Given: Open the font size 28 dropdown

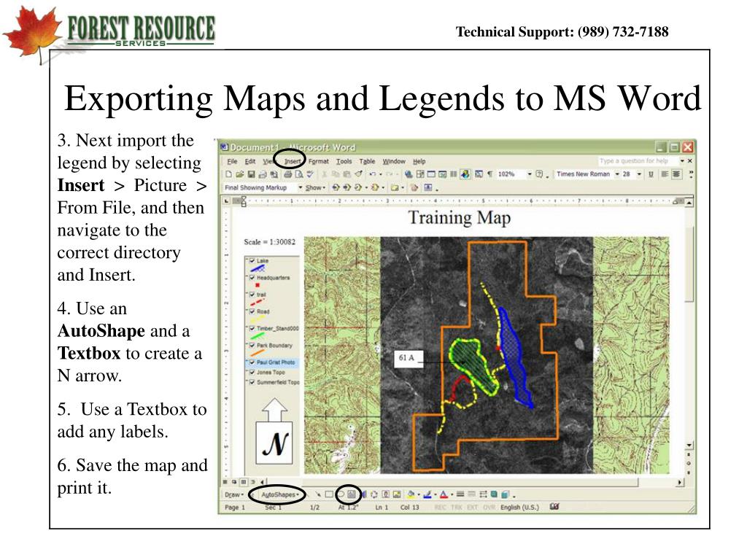Looking at the screenshot, I should pos(639,174).
